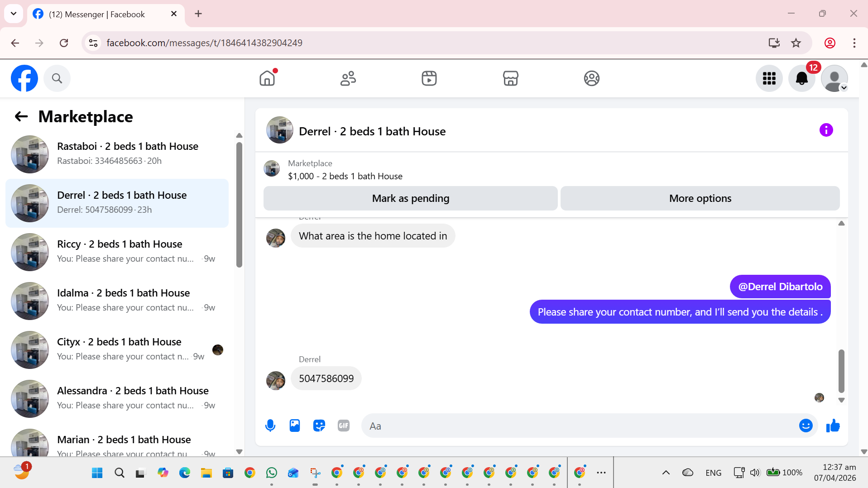Open the Groups icon in top navigation
This screenshot has height=488, width=868.
591,78
